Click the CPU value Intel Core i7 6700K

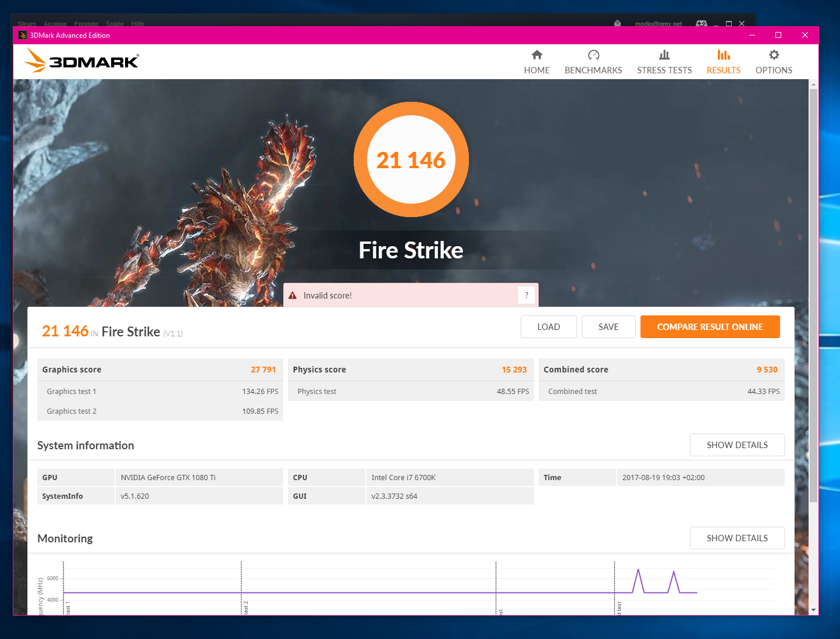click(x=404, y=478)
